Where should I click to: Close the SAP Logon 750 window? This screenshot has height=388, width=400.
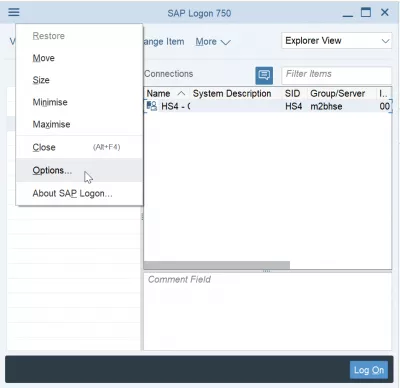pyautogui.click(x=385, y=12)
